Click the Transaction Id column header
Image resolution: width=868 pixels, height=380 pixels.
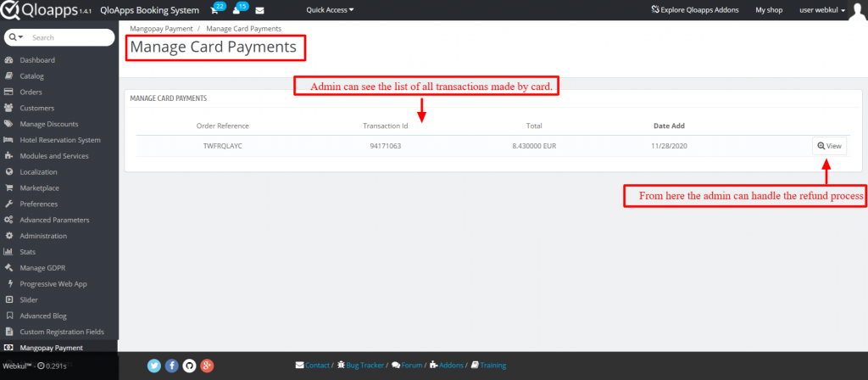pyautogui.click(x=386, y=126)
